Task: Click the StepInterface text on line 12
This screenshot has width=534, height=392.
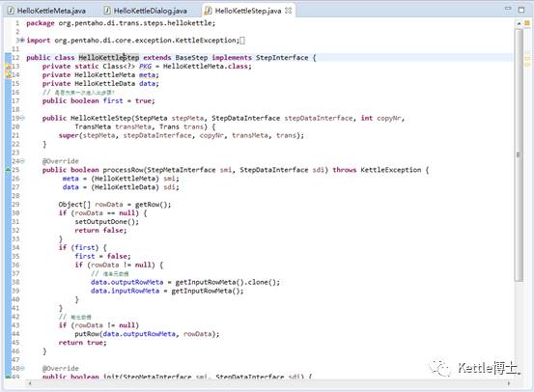Action: tap(282, 58)
